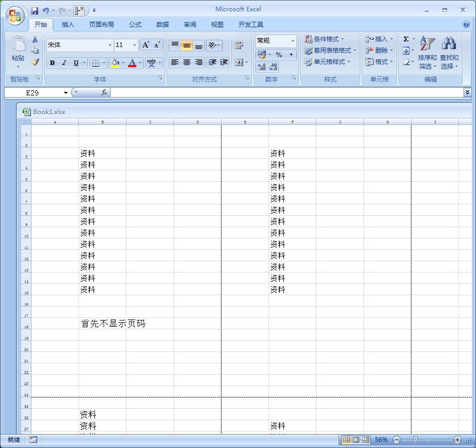Increase decimal places
Image resolution: width=476 pixels, height=448 pixels.
point(262,67)
